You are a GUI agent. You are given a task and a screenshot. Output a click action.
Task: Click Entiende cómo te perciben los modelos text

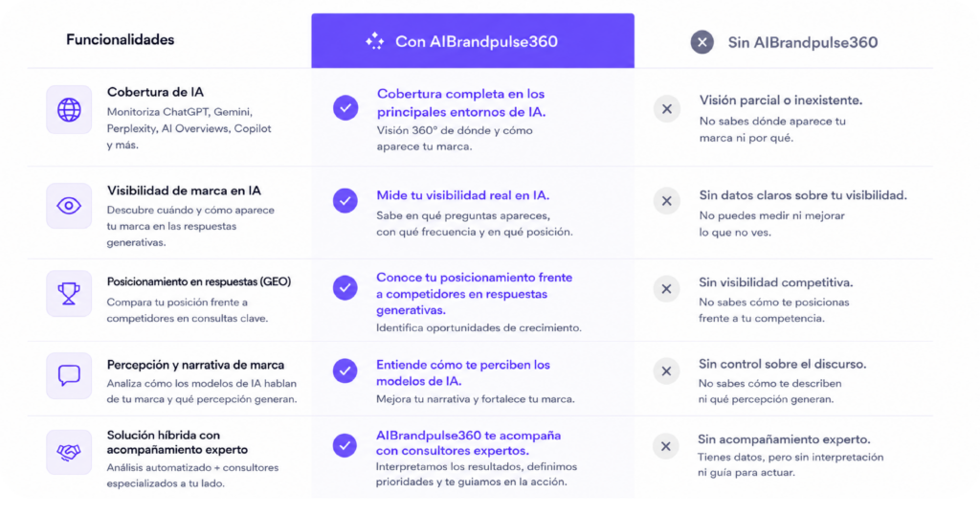[x=463, y=372]
